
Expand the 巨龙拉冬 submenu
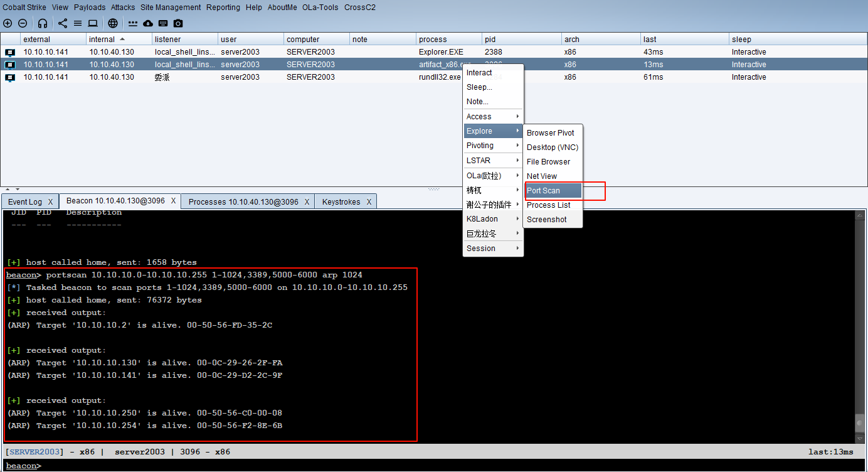coord(493,233)
